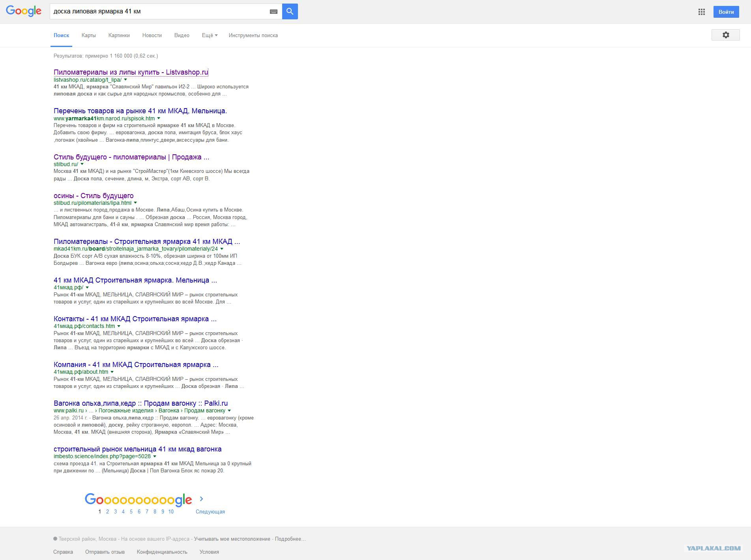Open the on-screen keyboard icon
This screenshot has height=560, width=751.
click(273, 12)
